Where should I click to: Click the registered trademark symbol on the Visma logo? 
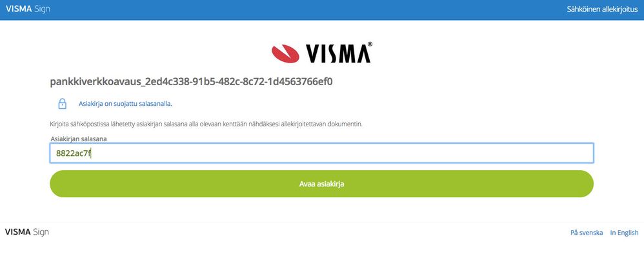370,44
